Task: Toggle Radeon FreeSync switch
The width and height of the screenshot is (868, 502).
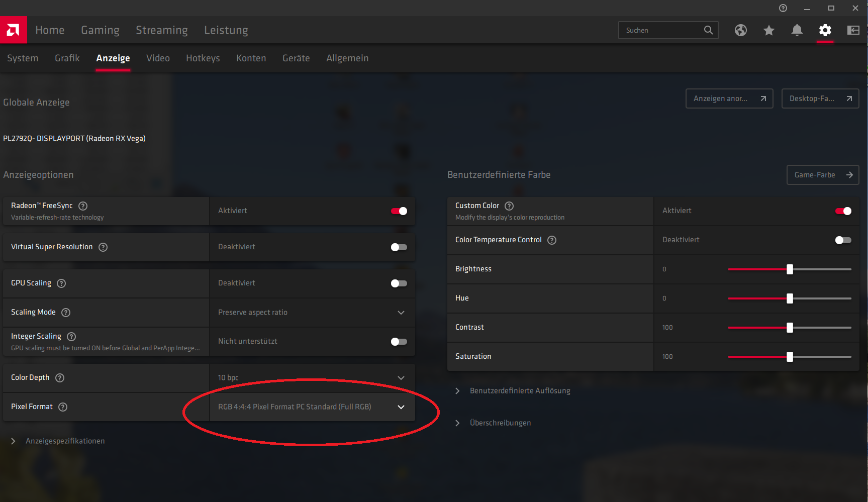Action: pos(399,211)
